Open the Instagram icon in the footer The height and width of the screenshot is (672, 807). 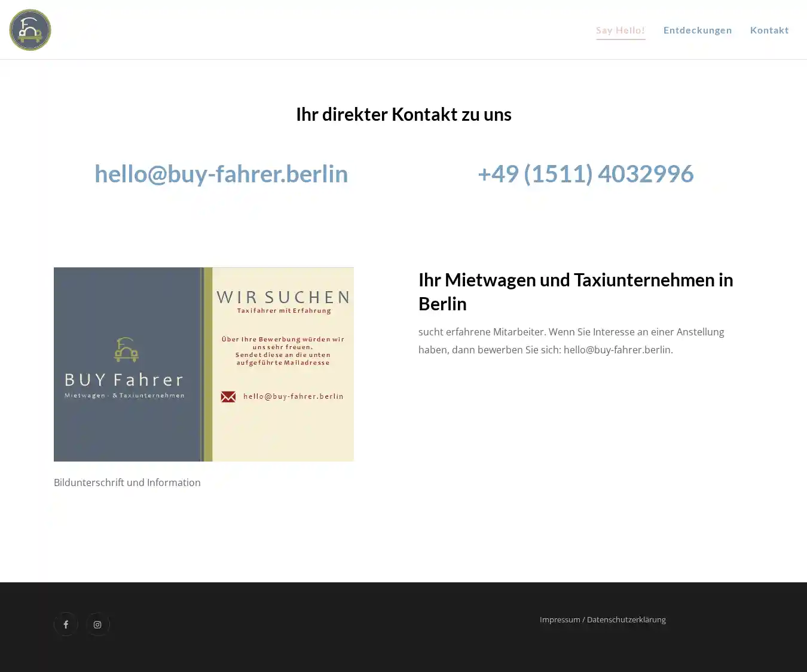click(97, 624)
